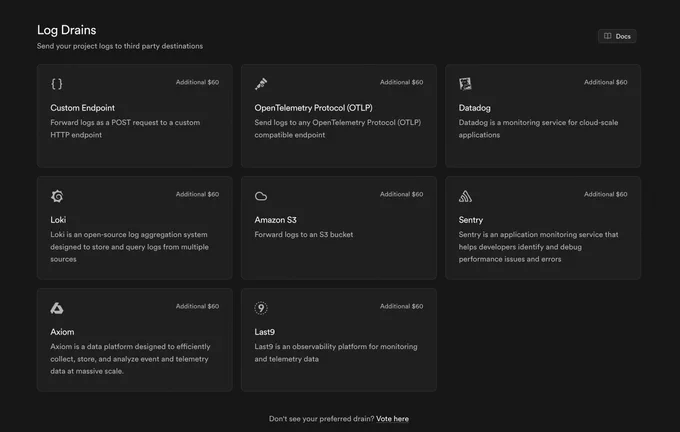The width and height of the screenshot is (680, 432).
Task: Choose the Loki drain title
Action: (x=58, y=220)
